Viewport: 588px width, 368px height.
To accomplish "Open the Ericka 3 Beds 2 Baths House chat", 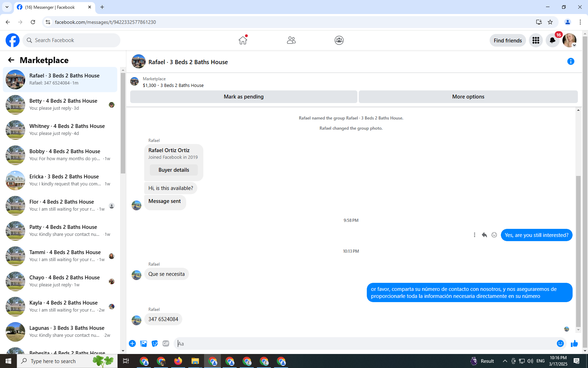I will 60,180.
